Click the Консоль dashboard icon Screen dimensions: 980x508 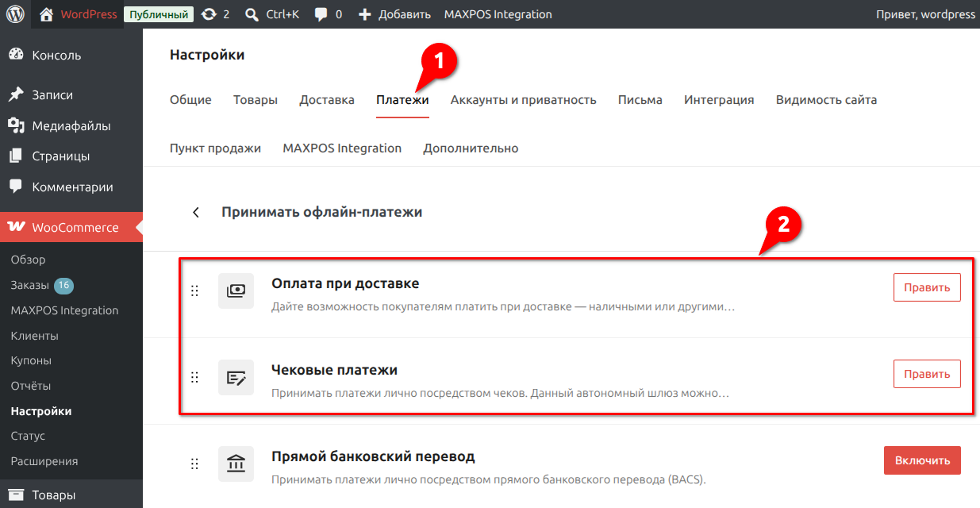[x=15, y=55]
